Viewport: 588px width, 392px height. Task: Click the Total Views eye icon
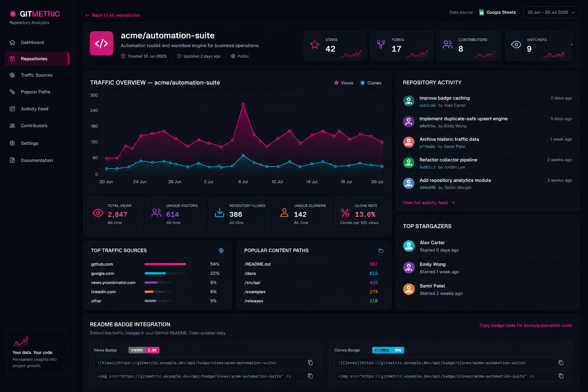tap(98, 213)
